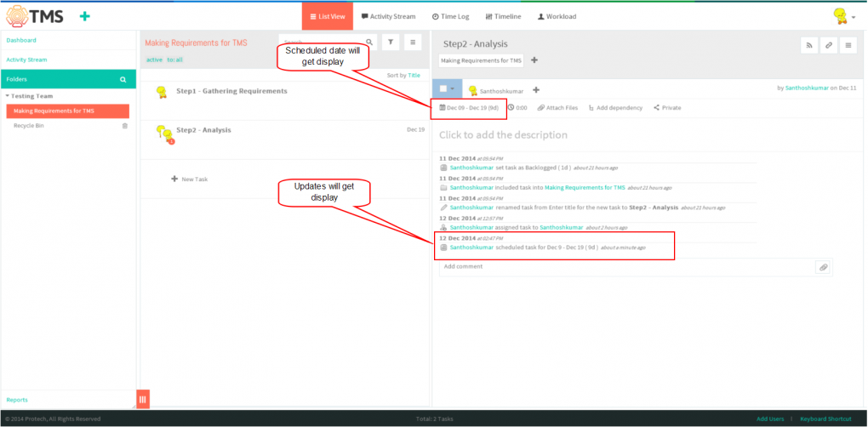Open time tracker 0:00
The image size is (868, 427).
pos(517,108)
